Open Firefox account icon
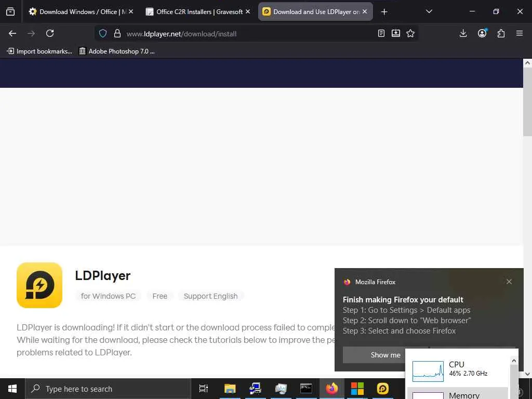The image size is (532, 399). point(482,33)
